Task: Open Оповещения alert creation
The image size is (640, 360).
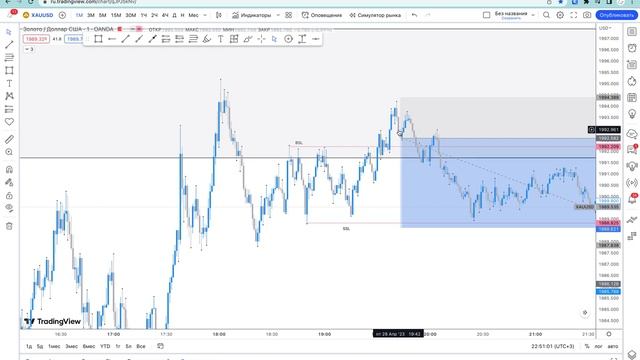Action: (322, 15)
